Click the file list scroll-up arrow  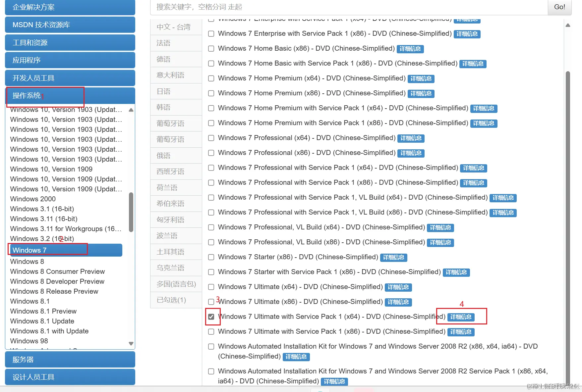coord(568,25)
